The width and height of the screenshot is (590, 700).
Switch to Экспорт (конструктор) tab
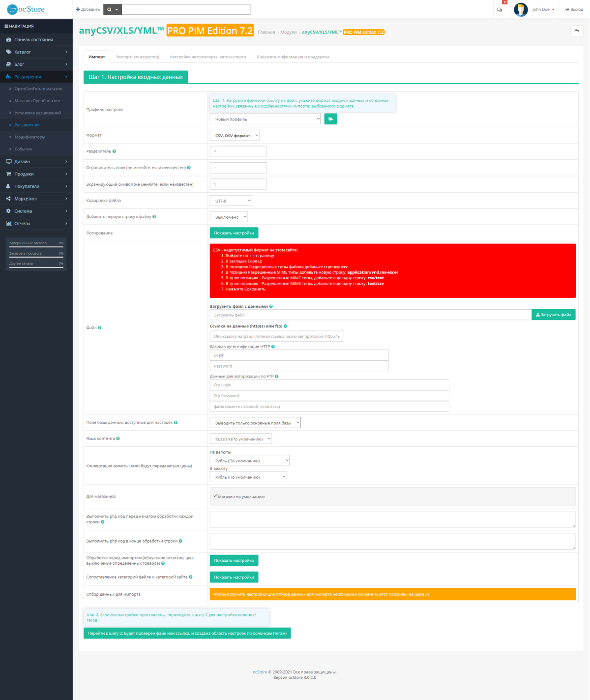coord(137,57)
